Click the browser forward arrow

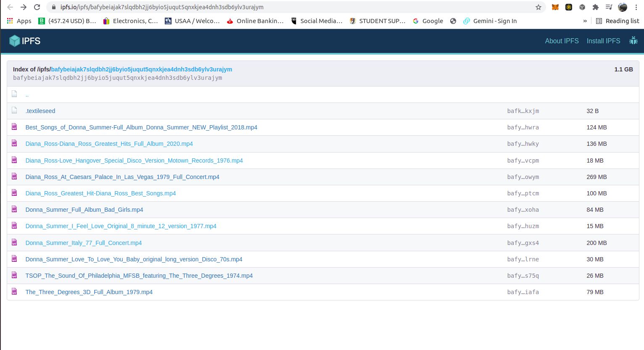[24, 7]
